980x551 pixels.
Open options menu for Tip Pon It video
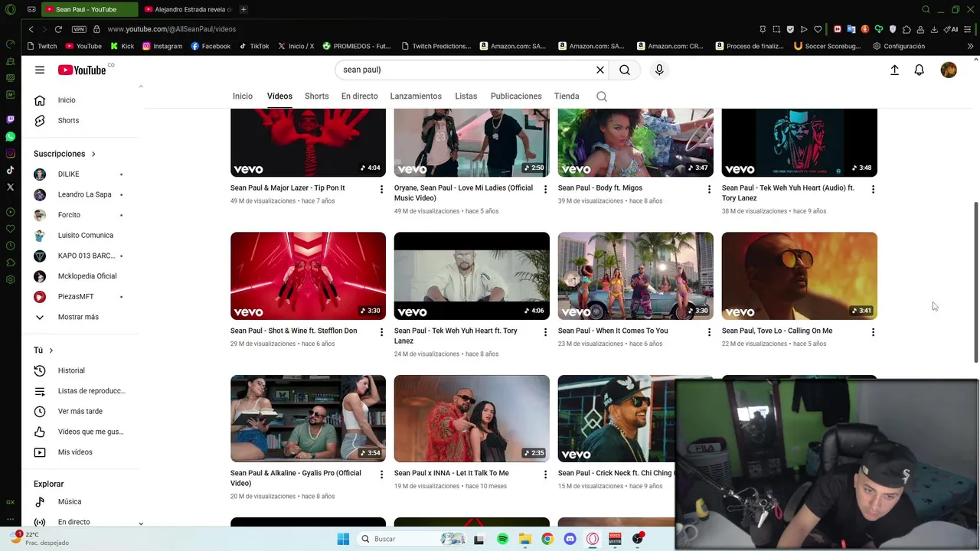[381, 189]
